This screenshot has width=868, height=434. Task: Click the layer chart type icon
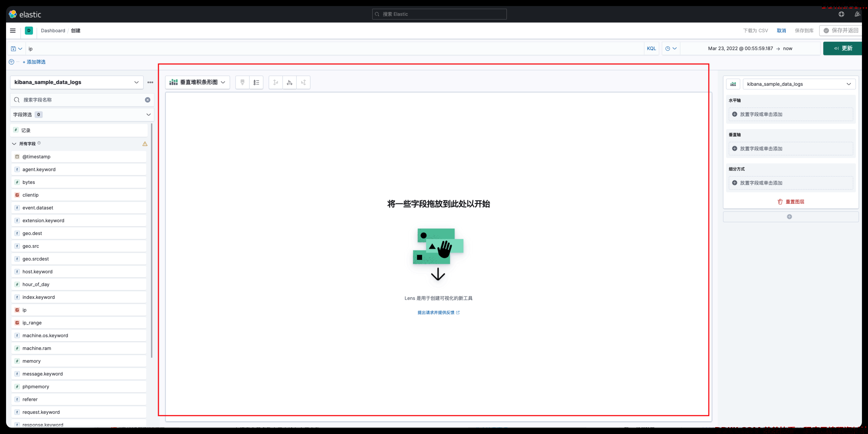733,84
